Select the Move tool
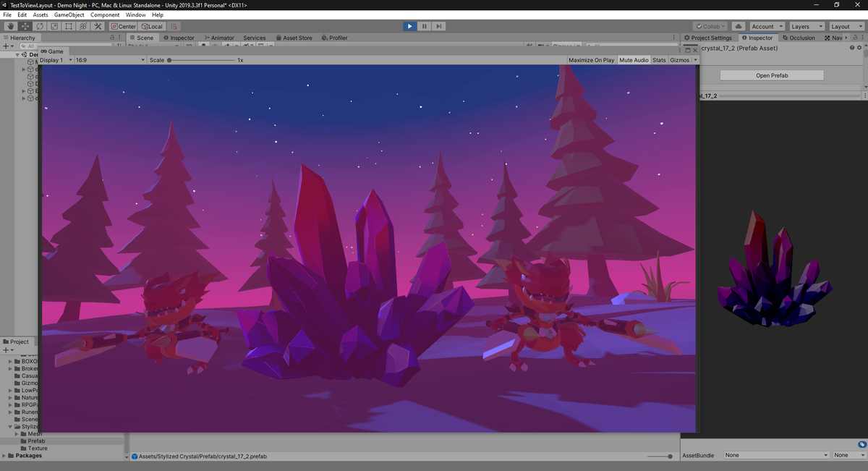868x471 pixels. pos(25,26)
